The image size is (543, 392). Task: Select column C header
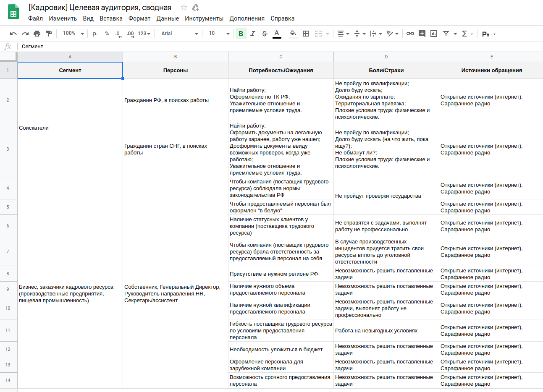pyautogui.click(x=281, y=57)
